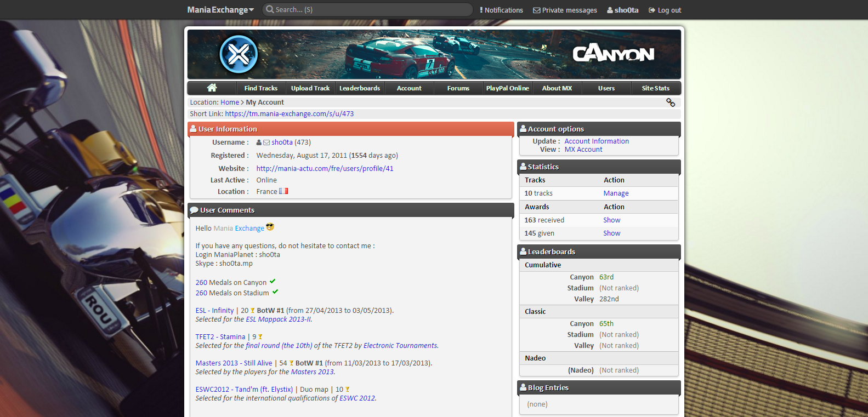This screenshot has height=417, width=868.
Task: Click the Canyon banner image
Action: pos(434,54)
